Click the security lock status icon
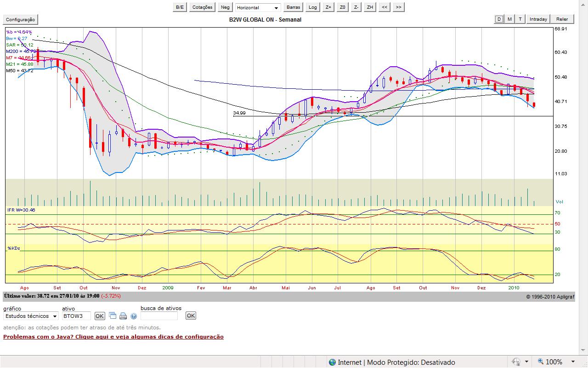This screenshot has width=588, height=368. pos(516,362)
